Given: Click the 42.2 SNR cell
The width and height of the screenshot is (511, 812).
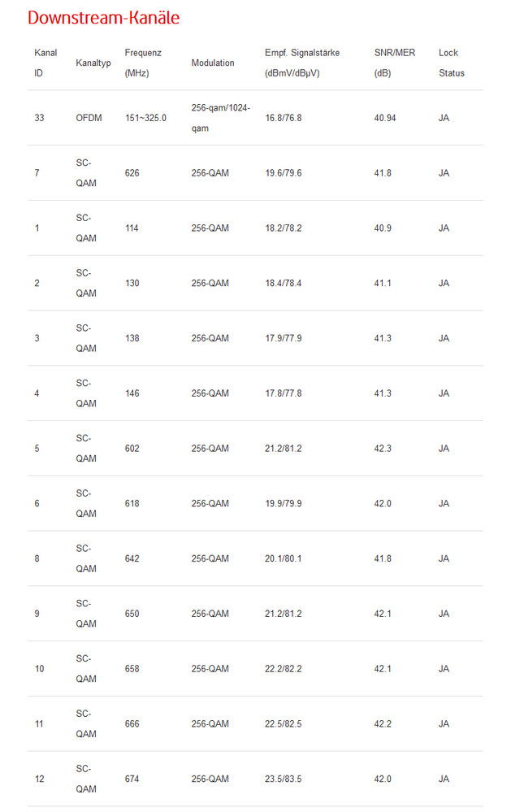Looking at the screenshot, I should [383, 724].
